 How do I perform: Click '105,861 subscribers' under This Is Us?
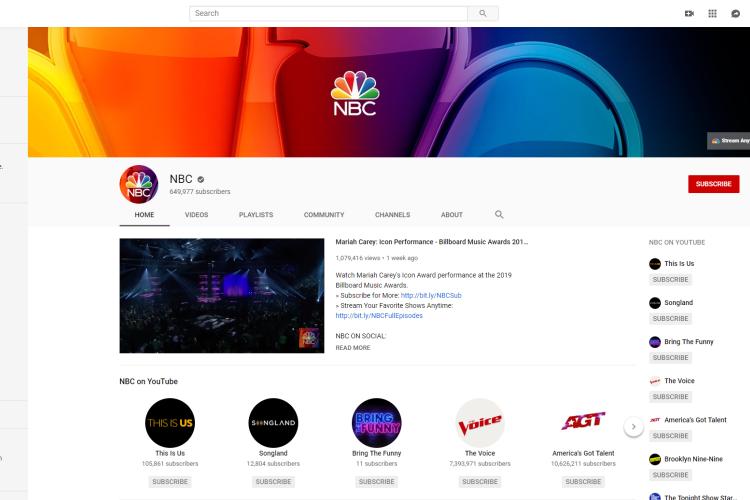[170, 464]
